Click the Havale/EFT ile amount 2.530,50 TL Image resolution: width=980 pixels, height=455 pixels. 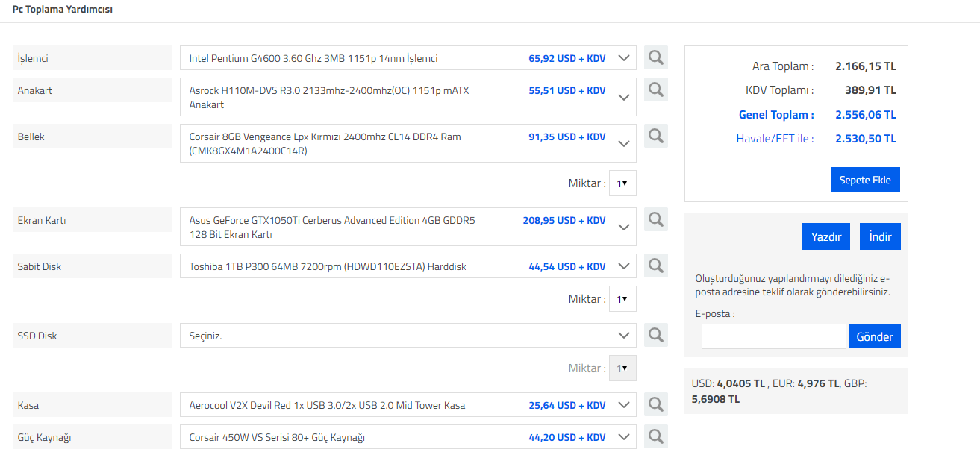point(866,139)
